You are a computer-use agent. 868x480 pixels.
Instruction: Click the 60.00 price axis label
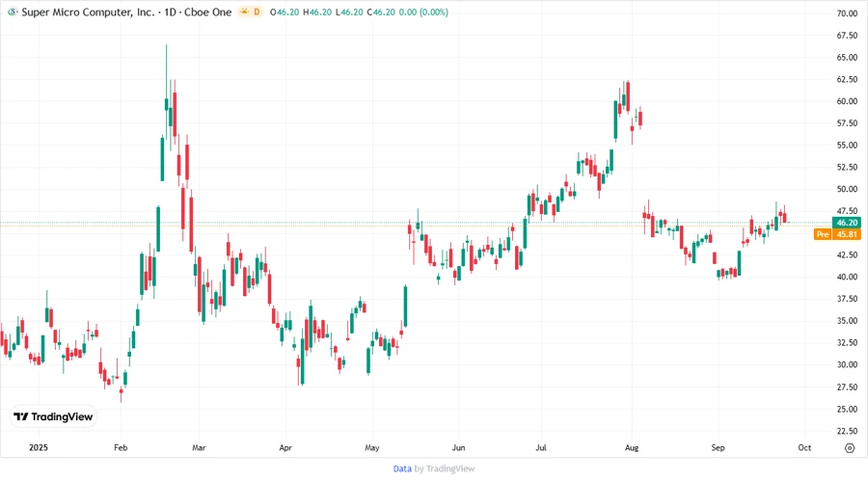point(847,101)
